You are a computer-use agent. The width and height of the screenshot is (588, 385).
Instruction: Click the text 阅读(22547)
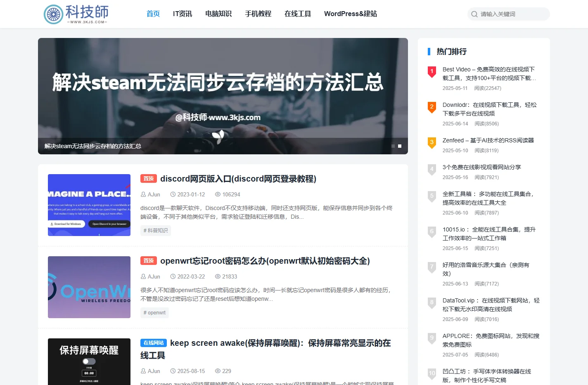point(488,88)
